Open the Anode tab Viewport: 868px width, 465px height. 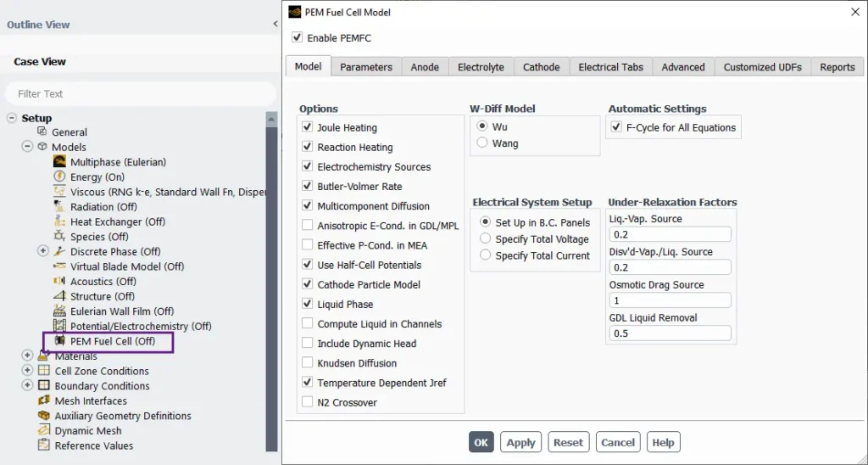pyautogui.click(x=425, y=66)
